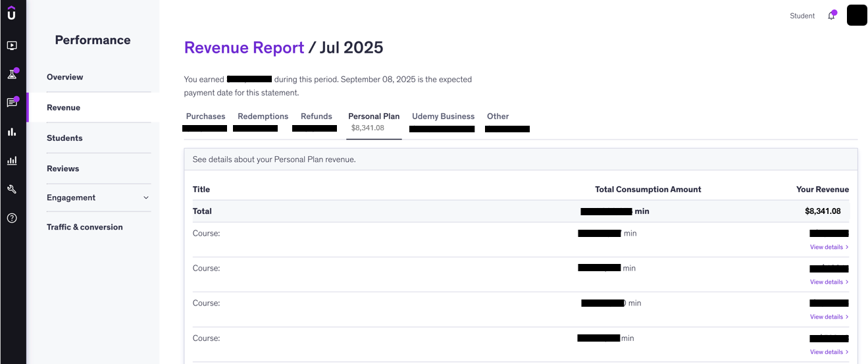Open the Labs flask icon
868x364 pixels.
12,74
